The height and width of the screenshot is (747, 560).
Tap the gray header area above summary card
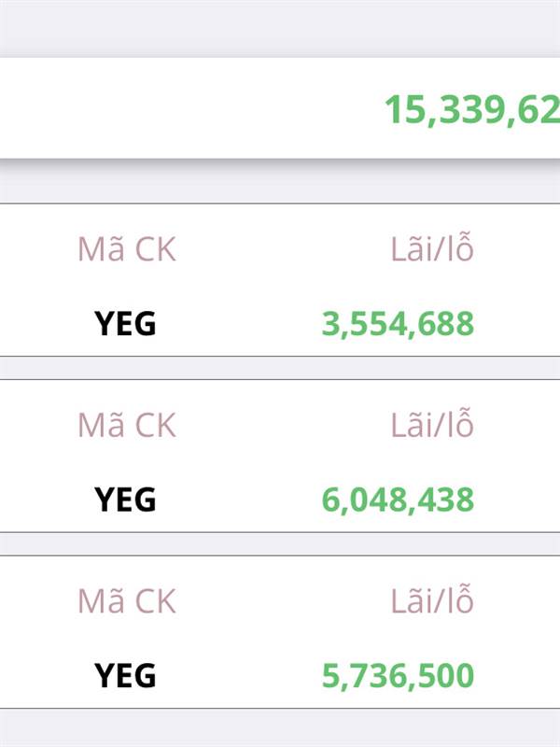(280, 28)
